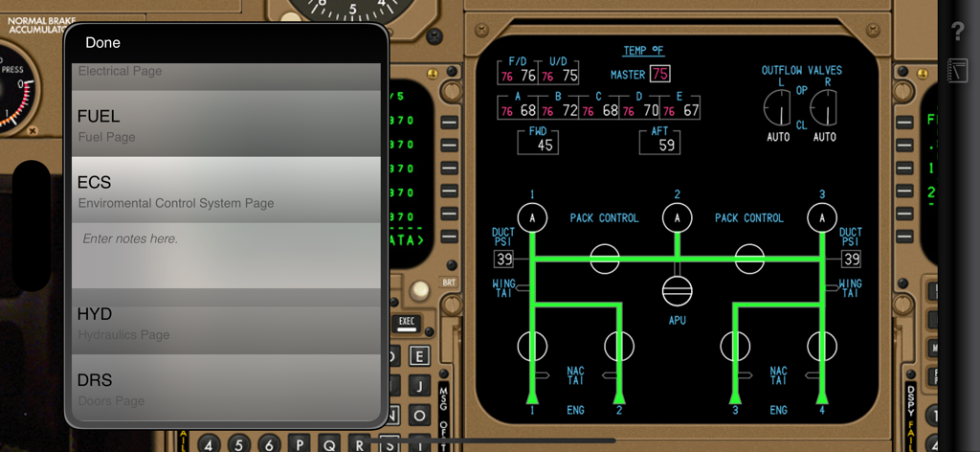Click the right WING TAI label
The image size is (980, 452).
click(x=850, y=287)
